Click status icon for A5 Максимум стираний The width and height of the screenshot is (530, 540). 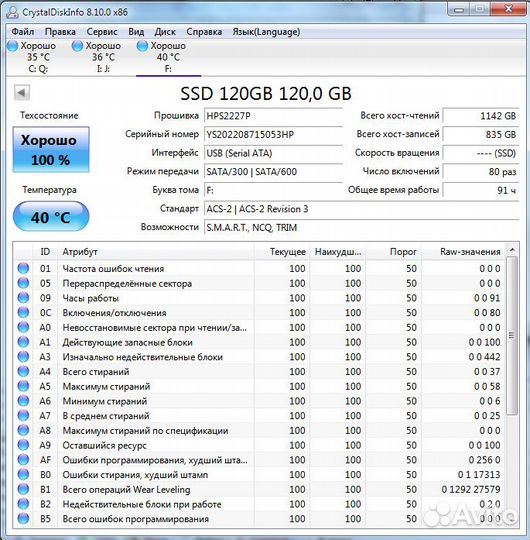pos(23,386)
